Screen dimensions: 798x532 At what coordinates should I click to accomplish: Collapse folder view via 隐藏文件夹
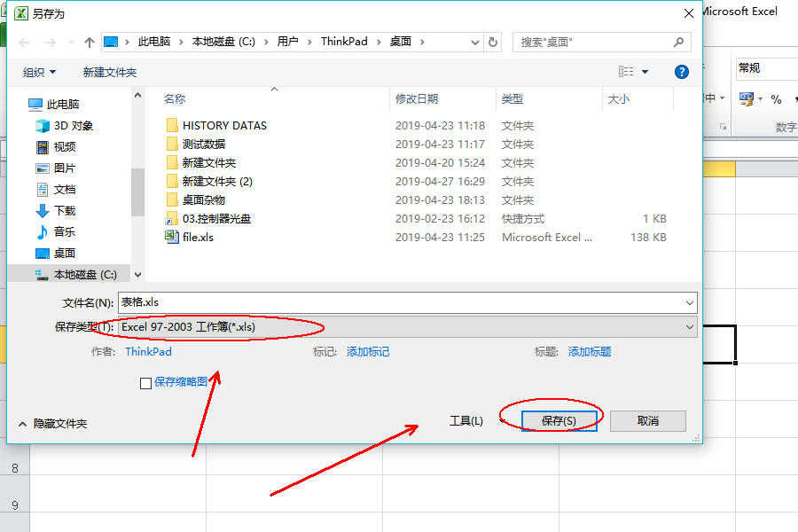pos(53,424)
